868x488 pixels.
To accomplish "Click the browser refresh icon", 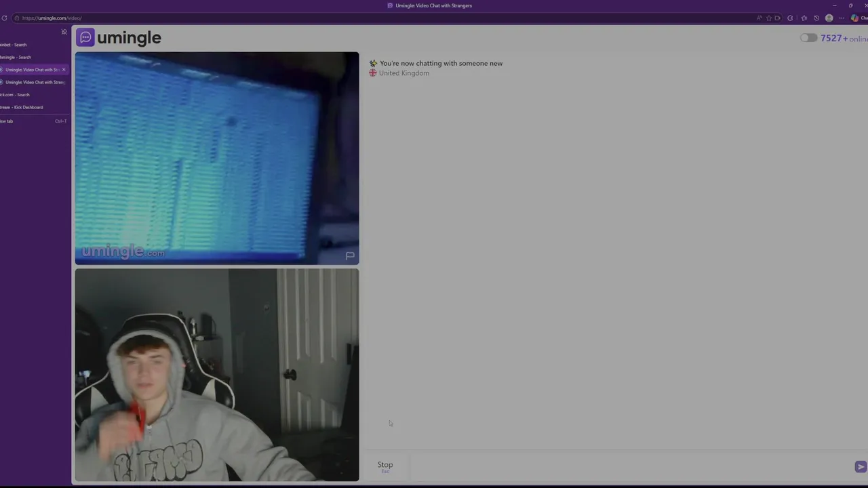I will [x=4, y=18].
